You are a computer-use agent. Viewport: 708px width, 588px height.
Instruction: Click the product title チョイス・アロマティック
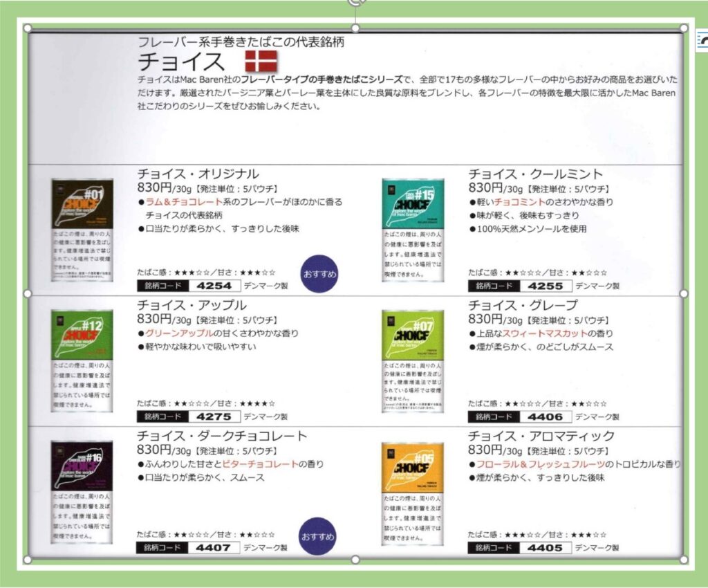pos(541,436)
